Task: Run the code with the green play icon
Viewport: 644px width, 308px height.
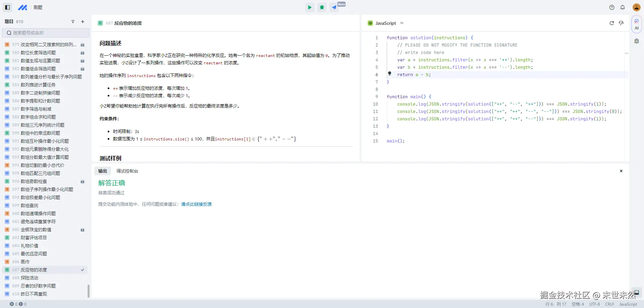Action: (x=309, y=7)
